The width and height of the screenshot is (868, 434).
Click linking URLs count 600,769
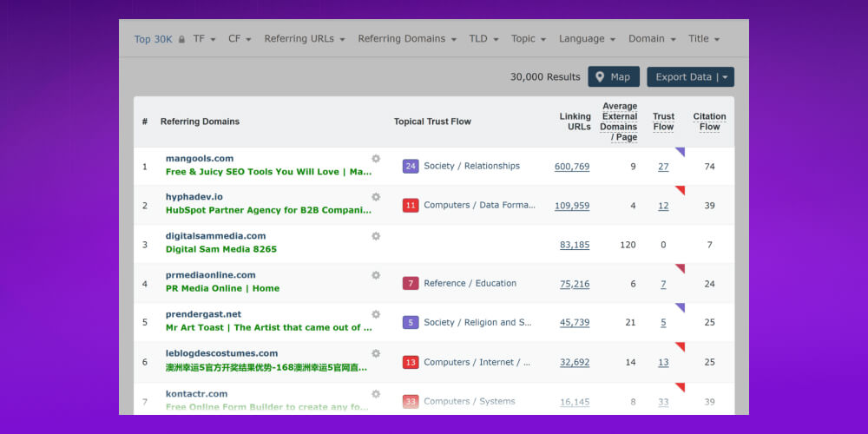(x=572, y=167)
